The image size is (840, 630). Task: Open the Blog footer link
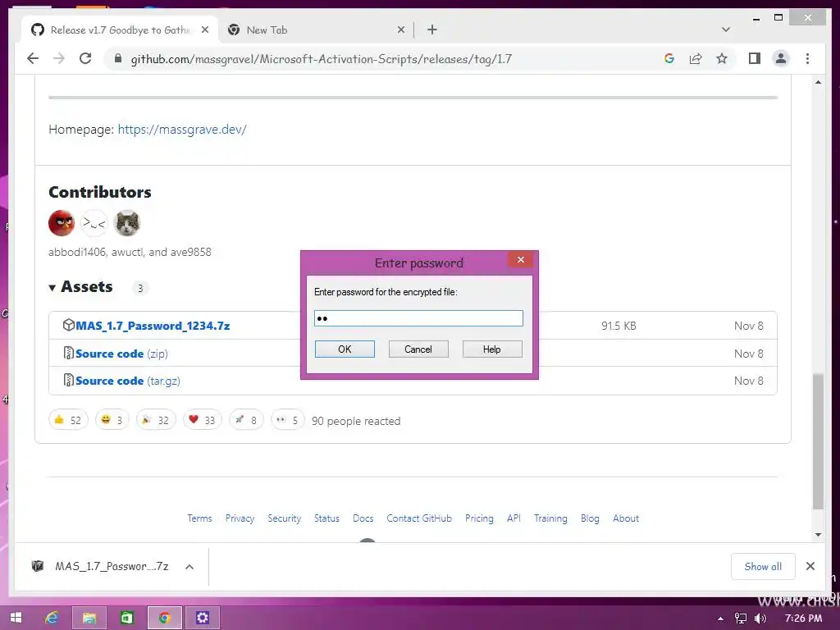point(589,518)
